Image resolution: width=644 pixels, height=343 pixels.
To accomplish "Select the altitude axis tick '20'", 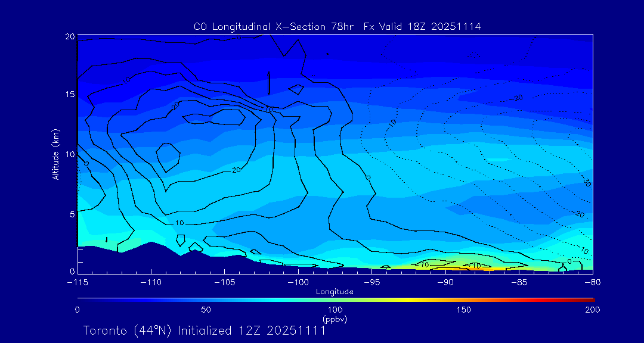I will tap(70, 37).
